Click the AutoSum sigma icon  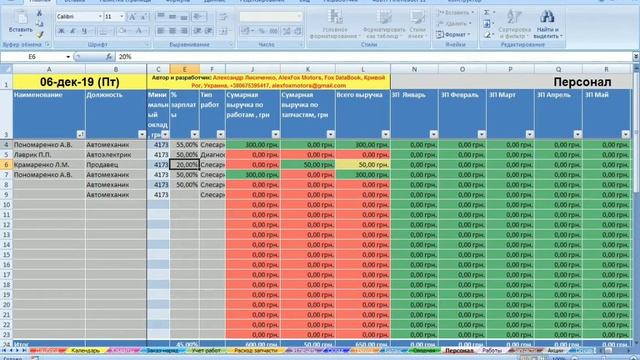(x=487, y=13)
